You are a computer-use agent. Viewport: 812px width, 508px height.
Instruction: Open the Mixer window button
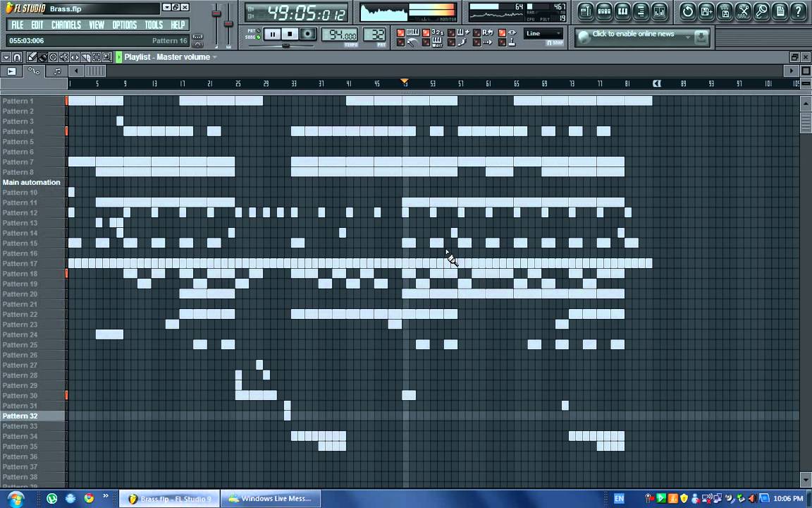(x=660, y=11)
